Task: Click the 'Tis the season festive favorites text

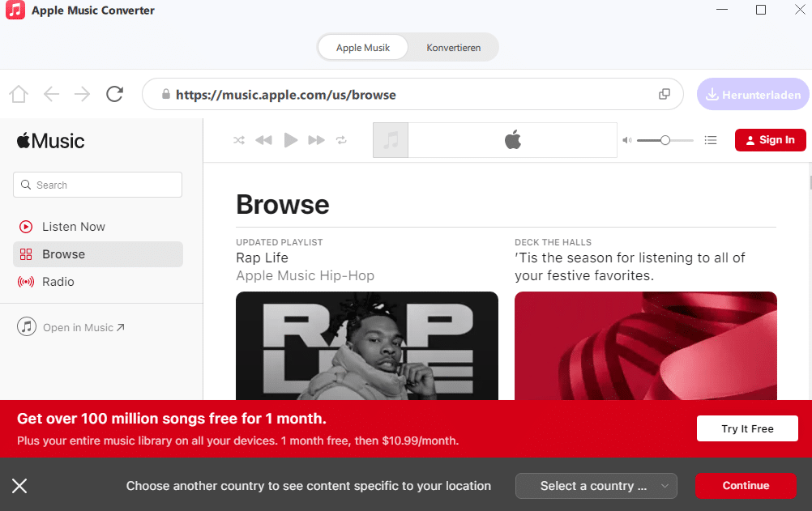Action: point(630,266)
